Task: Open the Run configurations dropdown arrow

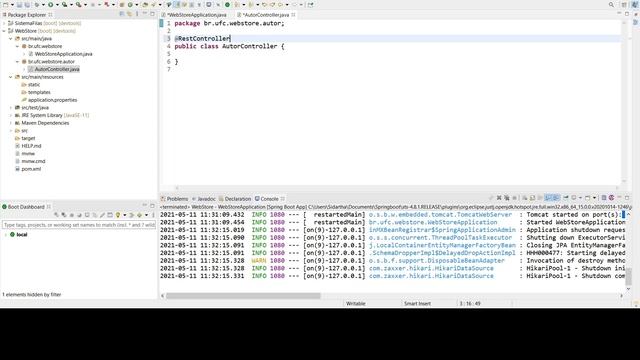Action: point(57,4)
